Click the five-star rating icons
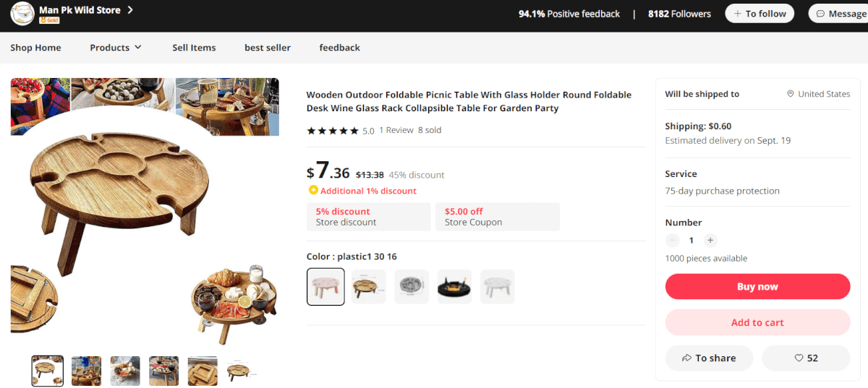Image resolution: width=868 pixels, height=388 pixels. click(x=333, y=131)
